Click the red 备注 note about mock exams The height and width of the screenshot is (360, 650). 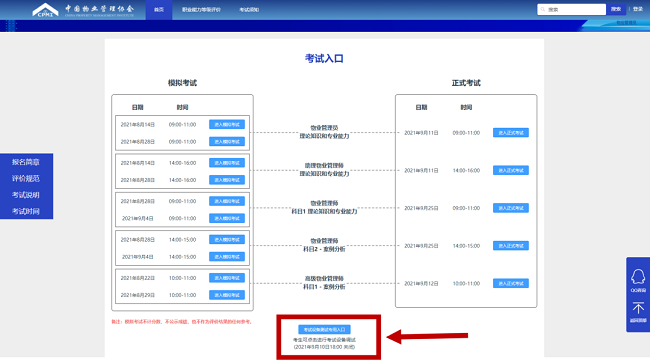[182, 321]
